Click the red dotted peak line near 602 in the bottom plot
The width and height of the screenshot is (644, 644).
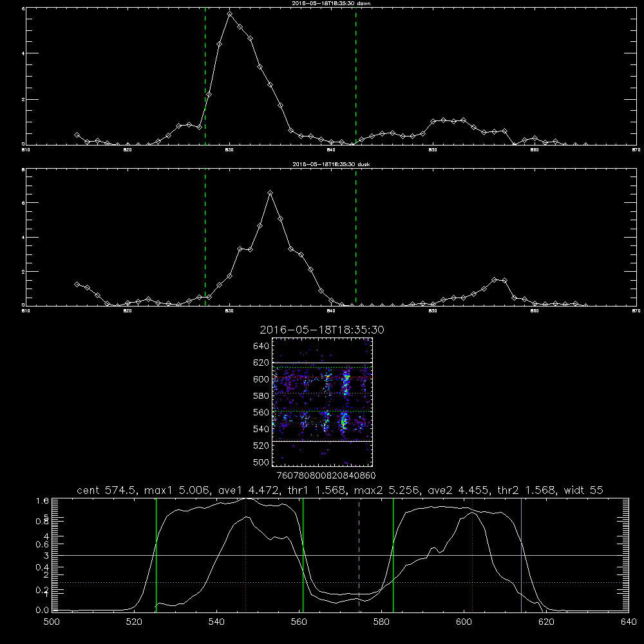472,555
